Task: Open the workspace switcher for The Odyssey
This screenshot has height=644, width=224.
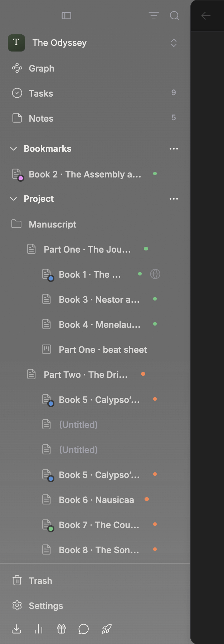Action: (x=174, y=43)
